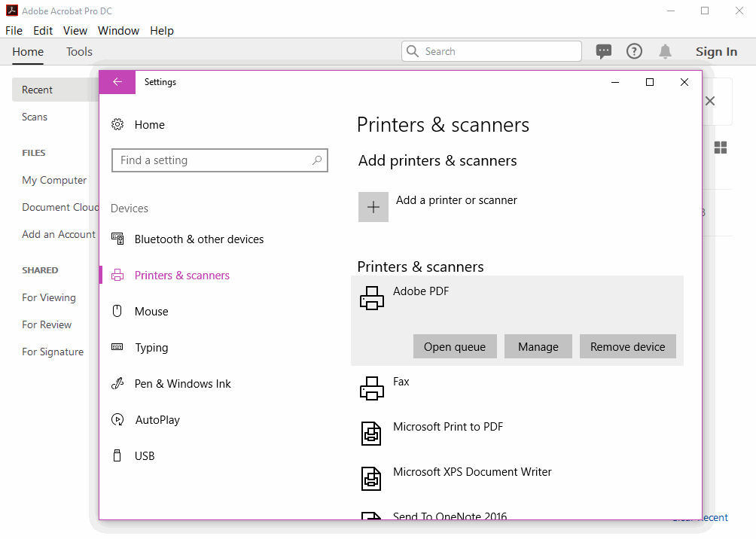Click the Mouse icon in Settings sidebar
The height and width of the screenshot is (539, 756).
pos(117,310)
